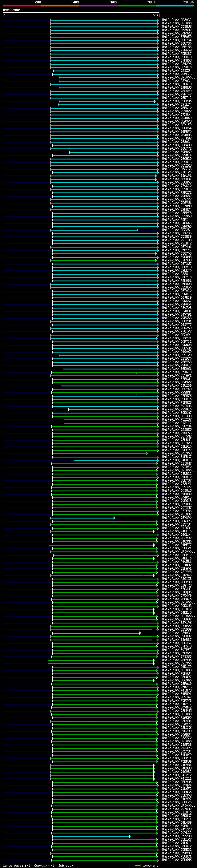Select hit label UniRef100_A9SNN4
Screen dimensions: 197x868
177,392
